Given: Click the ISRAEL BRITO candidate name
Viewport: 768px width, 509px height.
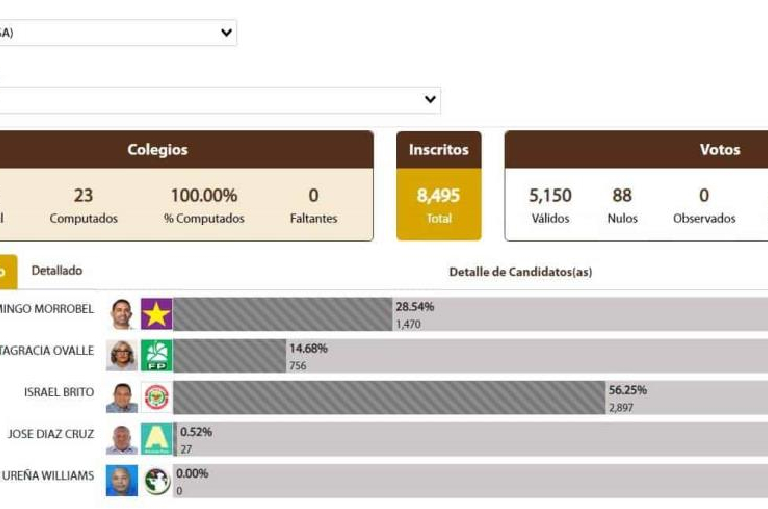Looking at the screenshot, I should (x=59, y=392).
